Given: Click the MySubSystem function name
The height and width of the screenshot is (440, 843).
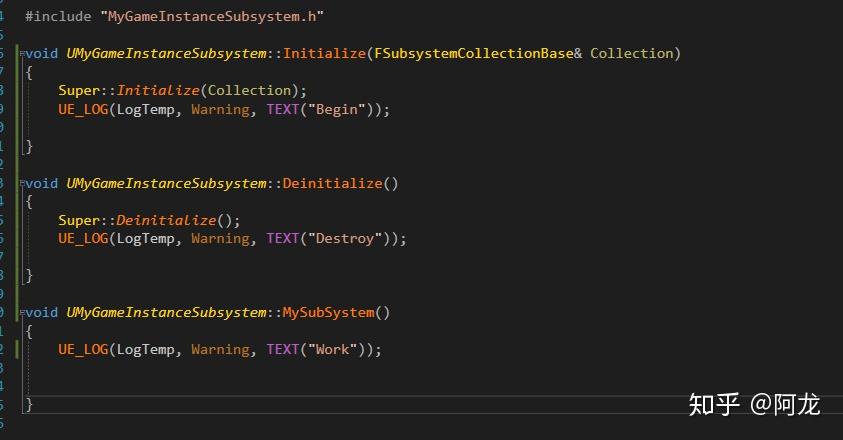Looking at the screenshot, I should (328, 313).
